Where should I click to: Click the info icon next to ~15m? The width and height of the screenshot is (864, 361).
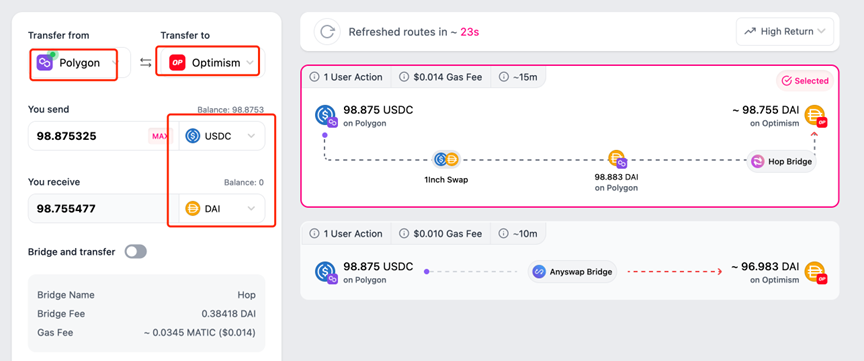(x=503, y=77)
